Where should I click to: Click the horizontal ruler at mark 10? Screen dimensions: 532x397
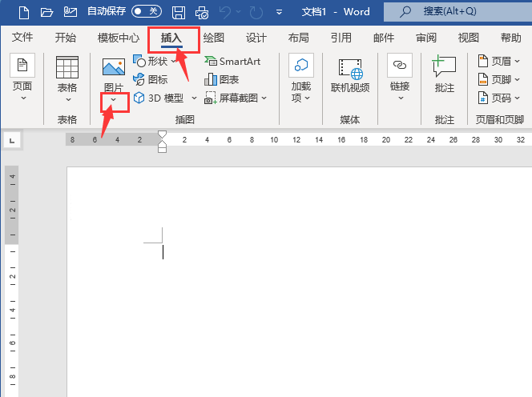(274, 140)
